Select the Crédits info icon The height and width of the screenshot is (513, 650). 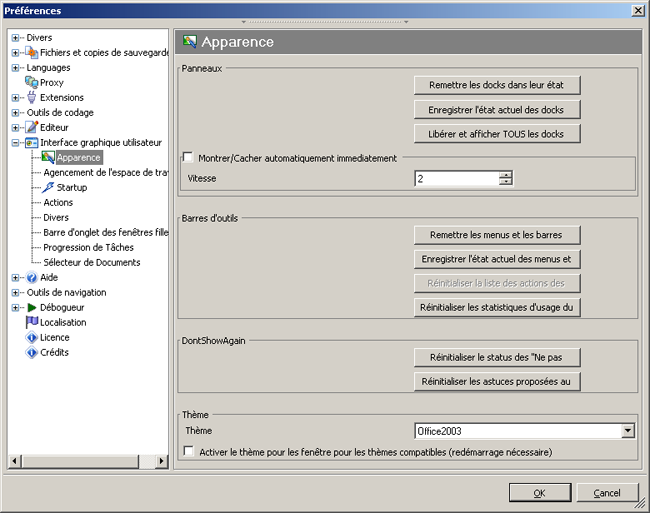(32, 352)
